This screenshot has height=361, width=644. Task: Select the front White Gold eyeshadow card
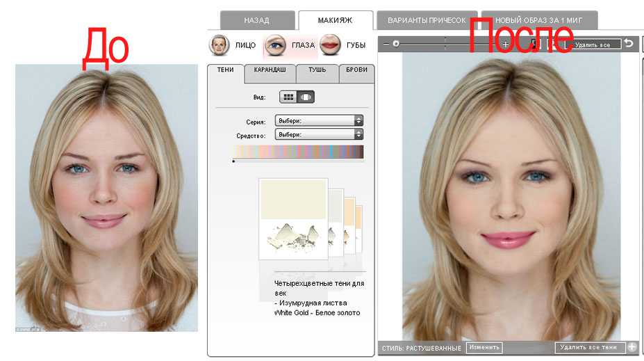coord(293,218)
